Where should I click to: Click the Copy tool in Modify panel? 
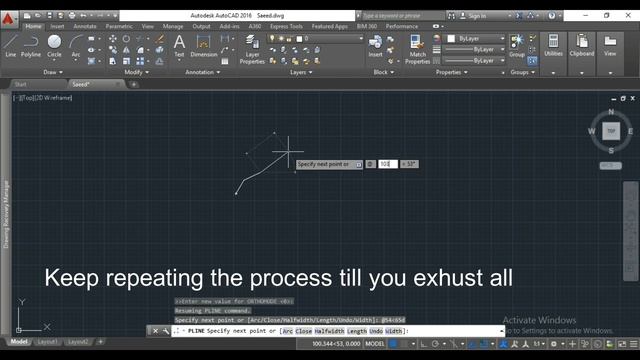tap(113, 50)
